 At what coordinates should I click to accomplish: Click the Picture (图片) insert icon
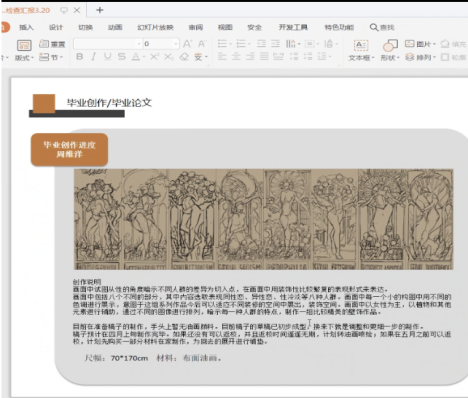point(420,44)
